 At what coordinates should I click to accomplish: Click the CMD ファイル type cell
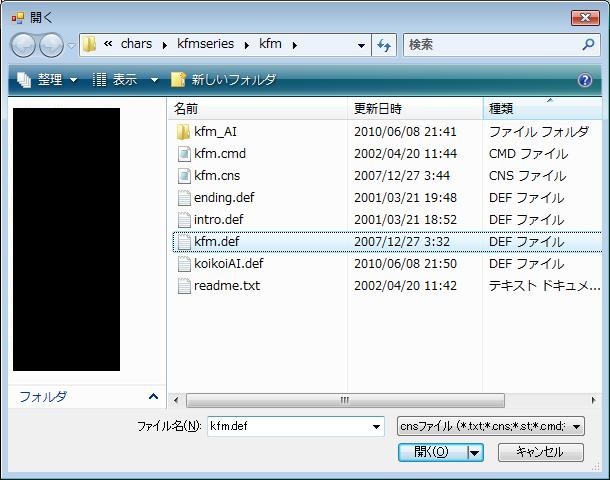pos(528,154)
